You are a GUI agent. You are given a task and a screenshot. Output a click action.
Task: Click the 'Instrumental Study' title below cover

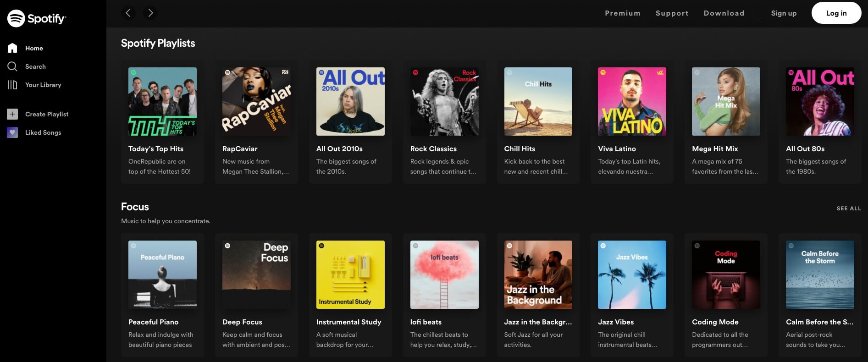coord(348,322)
